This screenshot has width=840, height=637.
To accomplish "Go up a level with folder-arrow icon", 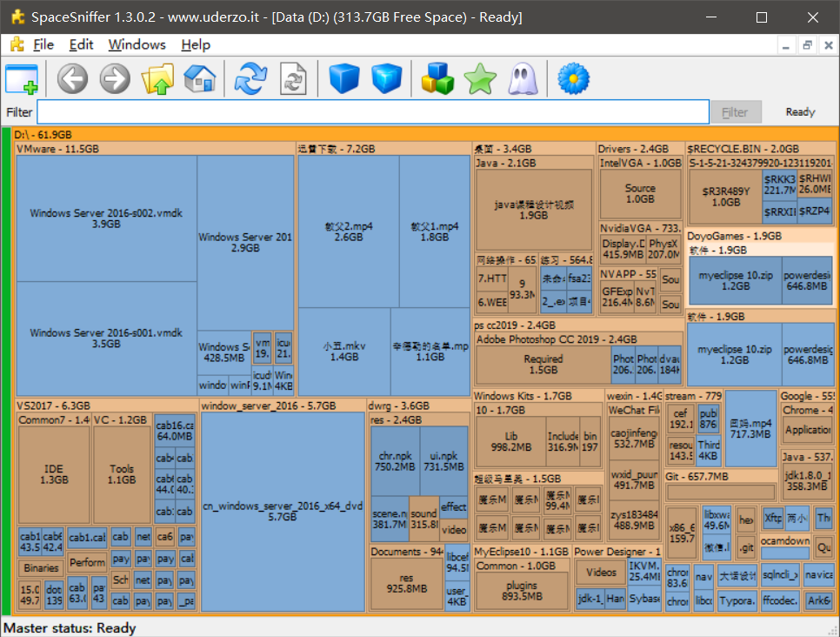I will coord(158,78).
